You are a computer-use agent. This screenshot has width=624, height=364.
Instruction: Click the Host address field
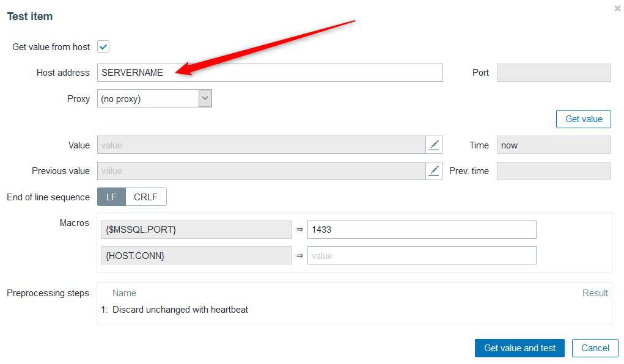pyautogui.click(x=270, y=73)
